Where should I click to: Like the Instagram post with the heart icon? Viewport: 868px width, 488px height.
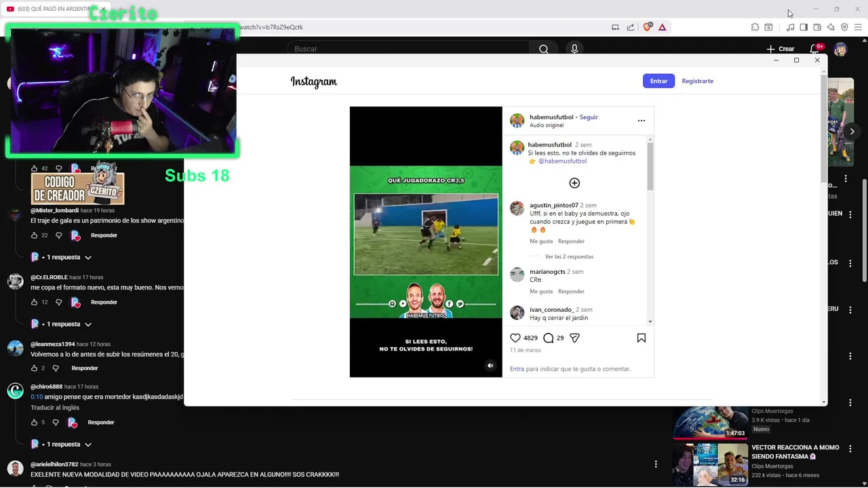(515, 338)
